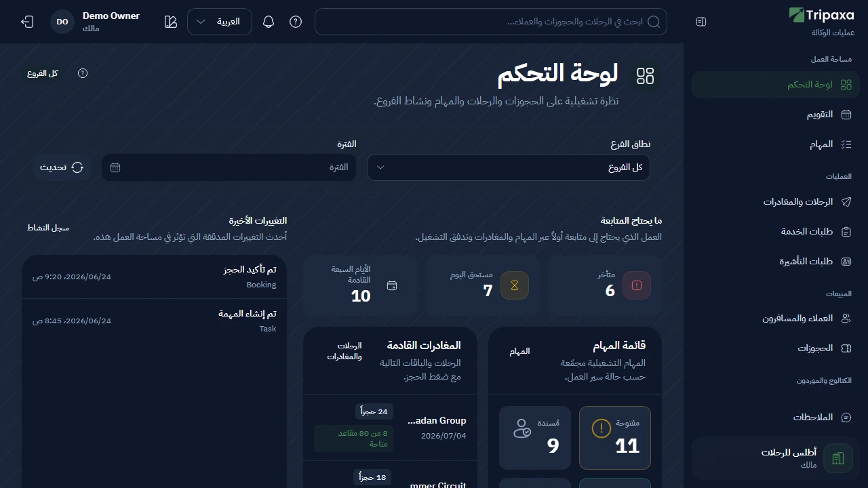Click the info icon near كل الفروع
The height and width of the screenshot is (488, 868).
click(x=83, y=73)
